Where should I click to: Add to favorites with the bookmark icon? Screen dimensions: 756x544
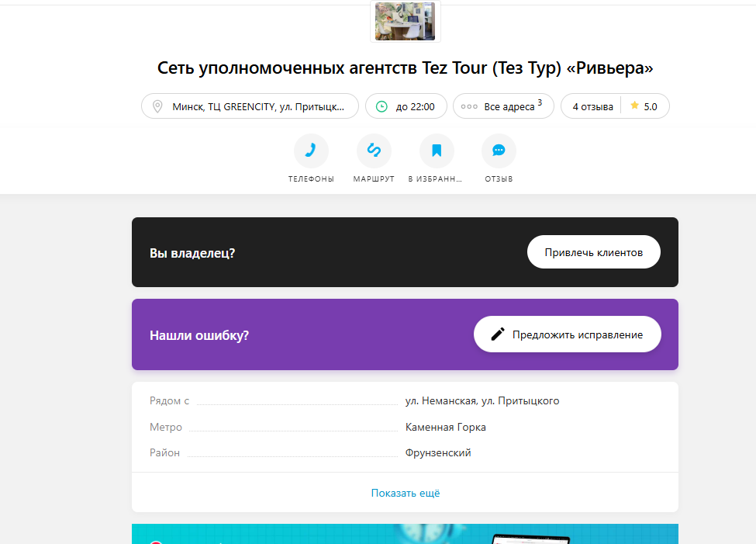(437, 151)
